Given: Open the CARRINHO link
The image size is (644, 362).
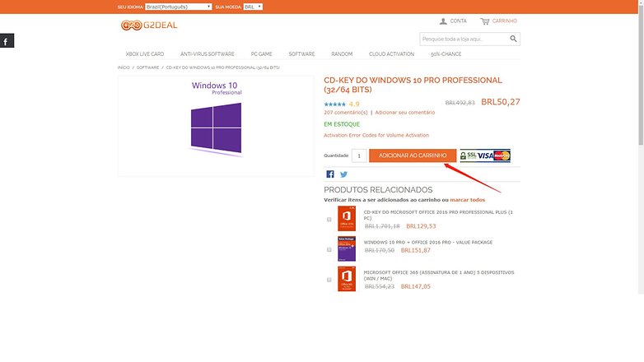Looking at the screenshot, I should click(505, 21).
